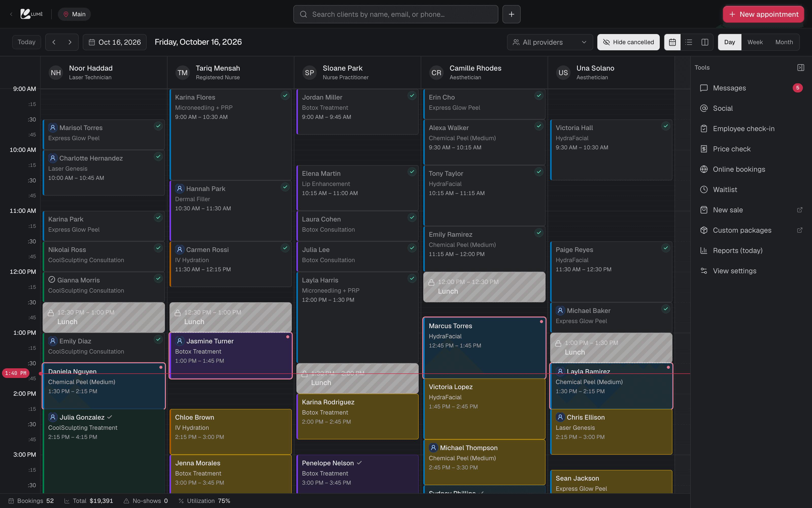Open the All providers dropdown
The image size is (812, 508).
[x=550, y=42]
